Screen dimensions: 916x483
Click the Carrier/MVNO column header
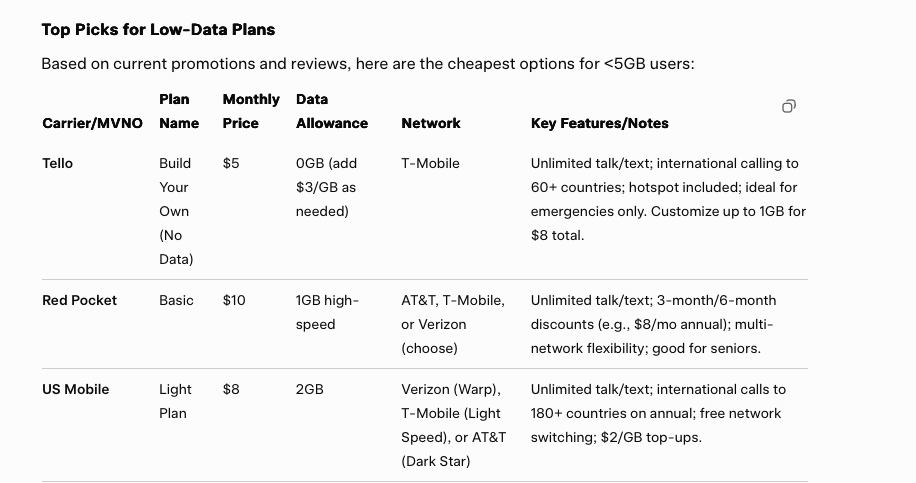pyautogui.click(x=92, y=123)
